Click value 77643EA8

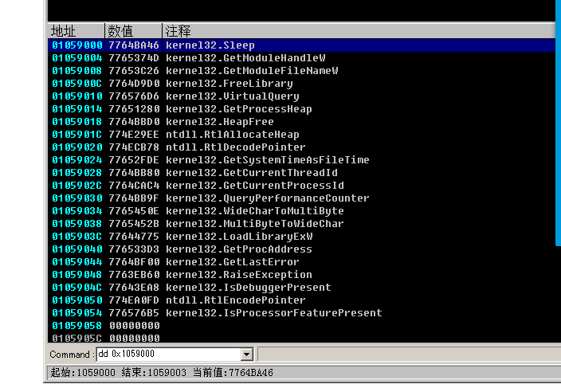click(134, 287)
